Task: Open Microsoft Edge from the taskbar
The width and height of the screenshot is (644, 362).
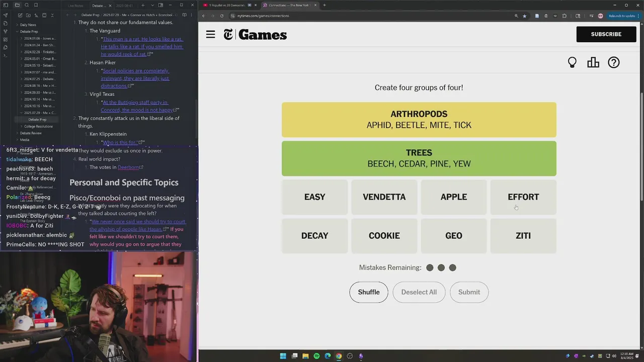Action: [328, 356]
